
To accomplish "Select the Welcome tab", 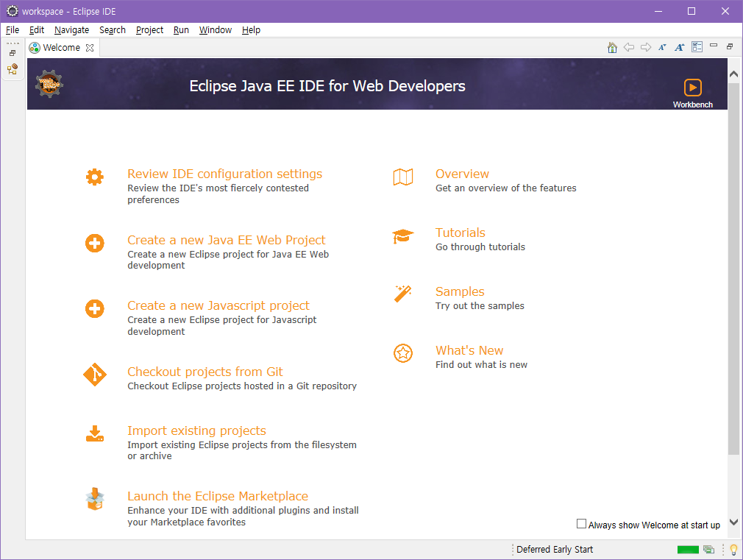I will pyautogui.click(x=61, y=47).
